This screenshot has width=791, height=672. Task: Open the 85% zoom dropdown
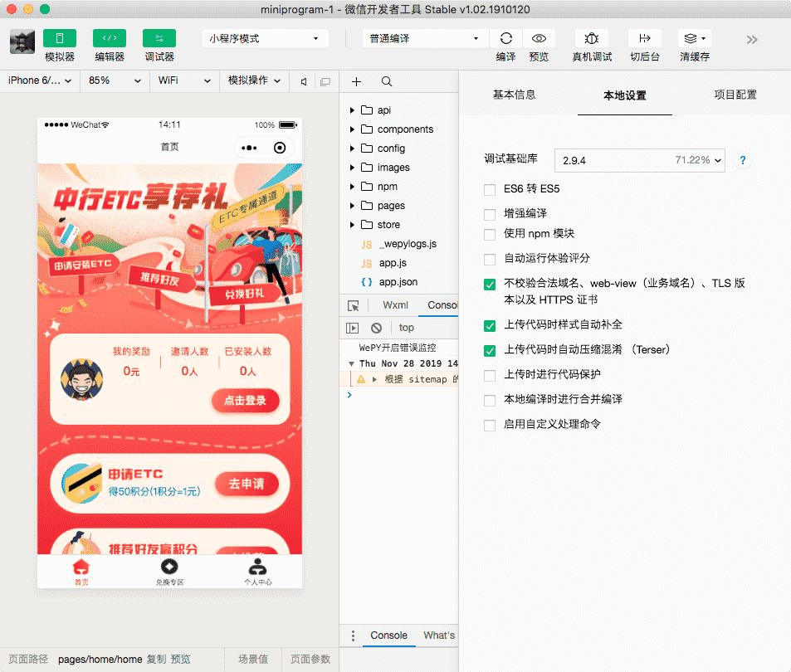(115, 80)
